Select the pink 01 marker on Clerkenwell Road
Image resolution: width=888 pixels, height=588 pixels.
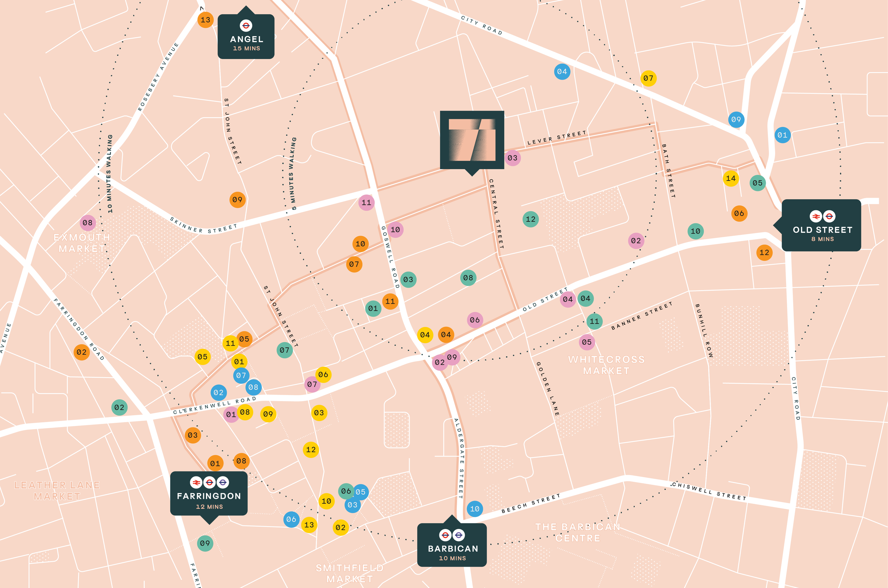click(231, 414)
